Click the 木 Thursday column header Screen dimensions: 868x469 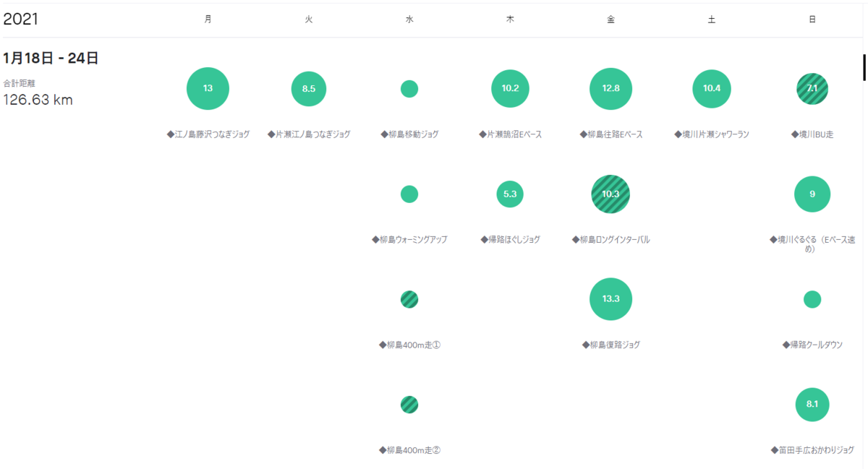510,20
